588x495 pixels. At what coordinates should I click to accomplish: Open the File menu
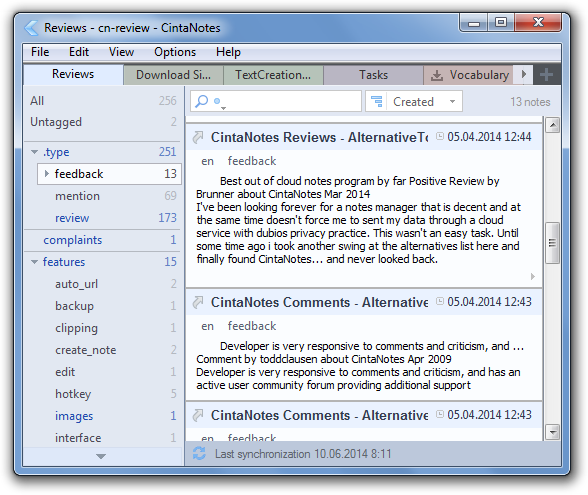coord(40,52)
